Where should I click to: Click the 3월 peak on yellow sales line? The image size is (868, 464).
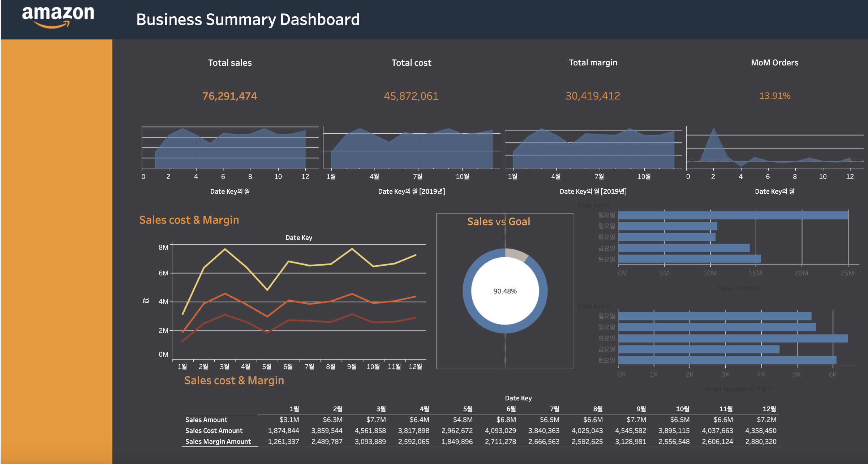click(x=225, y=249)
